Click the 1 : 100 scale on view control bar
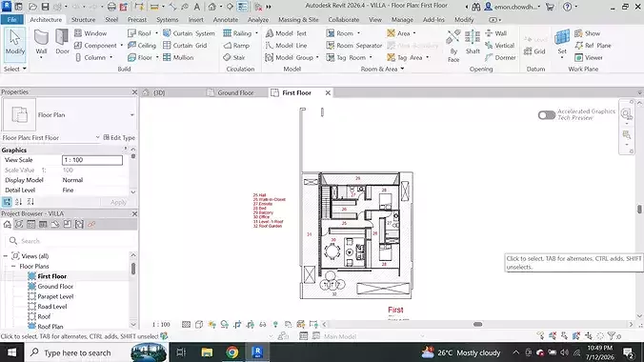 click(x=161, y=325)
